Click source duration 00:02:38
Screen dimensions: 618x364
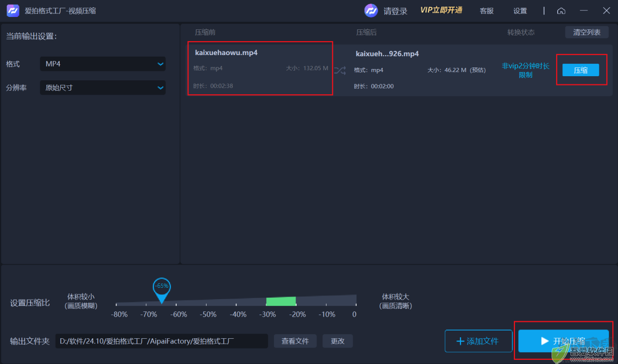coord(213,86)
